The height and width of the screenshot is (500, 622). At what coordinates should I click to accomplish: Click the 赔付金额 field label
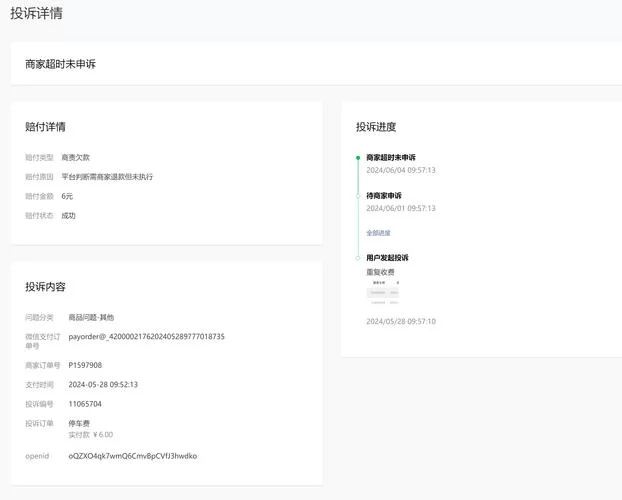tap(39, 196)
